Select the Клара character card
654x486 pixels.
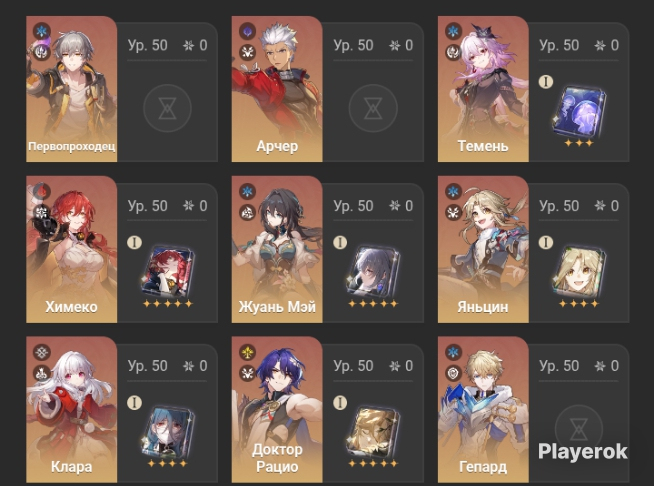[x=71, y=410]
